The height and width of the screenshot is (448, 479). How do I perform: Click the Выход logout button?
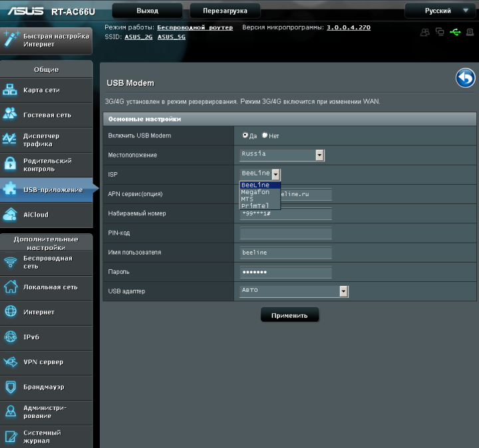147,11
